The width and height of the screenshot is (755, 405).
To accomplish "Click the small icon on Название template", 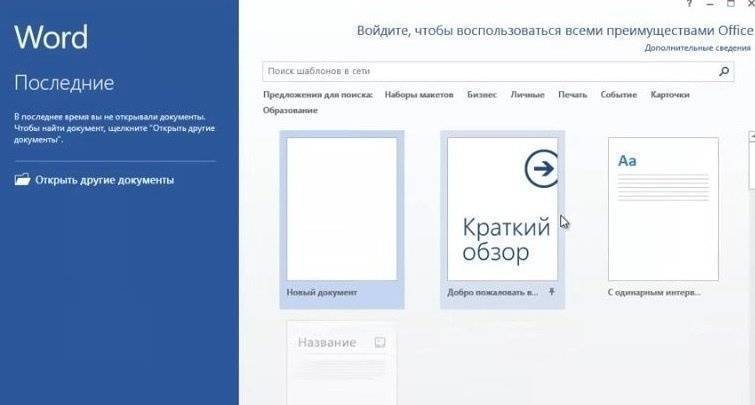I will 380,342.
